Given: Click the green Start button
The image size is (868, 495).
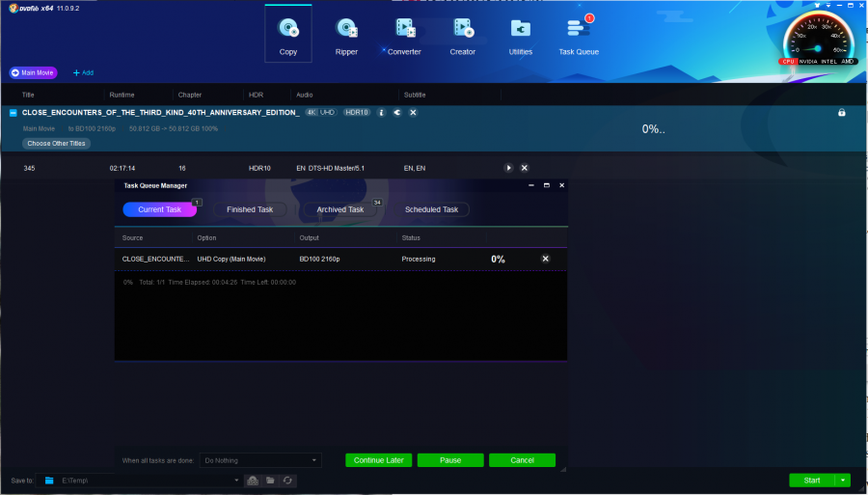Looking at the screenshot, I should (x=812, y=481).
